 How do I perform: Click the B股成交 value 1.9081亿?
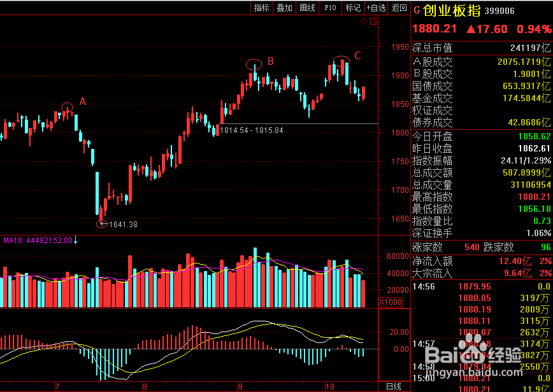(x=531, y=74)
